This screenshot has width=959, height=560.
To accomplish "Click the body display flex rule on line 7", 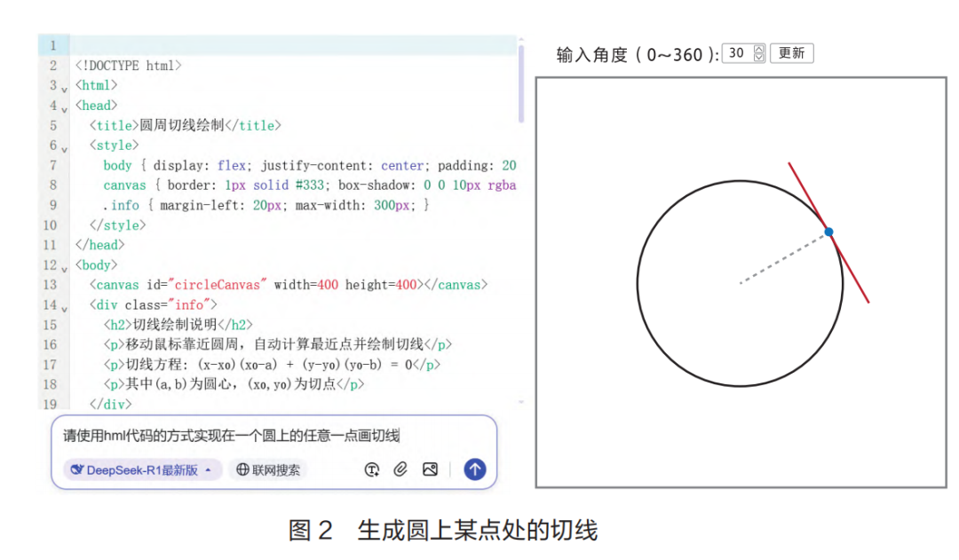I will click(310, 166).
